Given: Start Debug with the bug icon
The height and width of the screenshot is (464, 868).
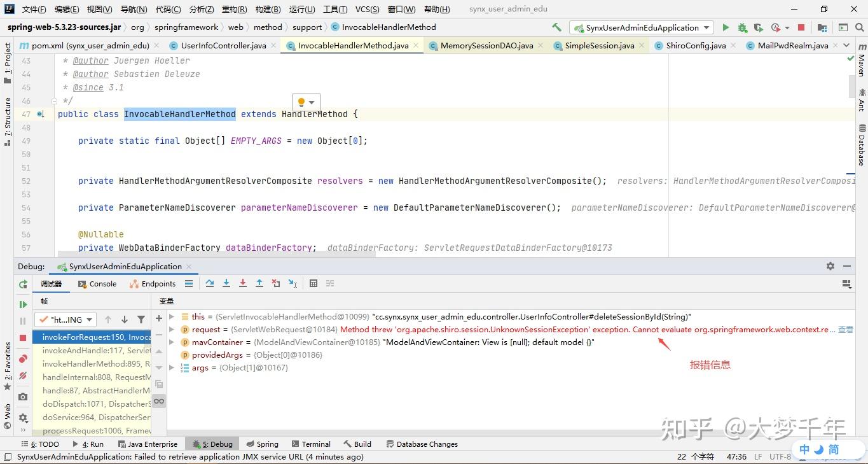Looking at the screenshot, I should pos(742,28).
